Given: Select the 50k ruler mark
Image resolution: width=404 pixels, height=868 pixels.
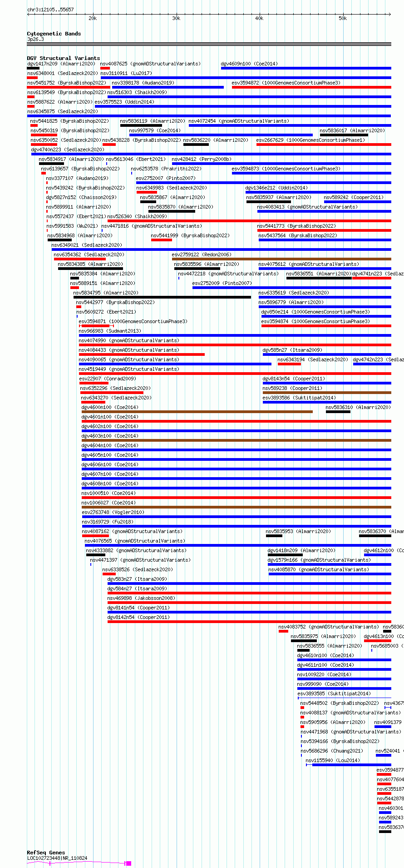Looking at the screenshot, I should click(343, 18).
